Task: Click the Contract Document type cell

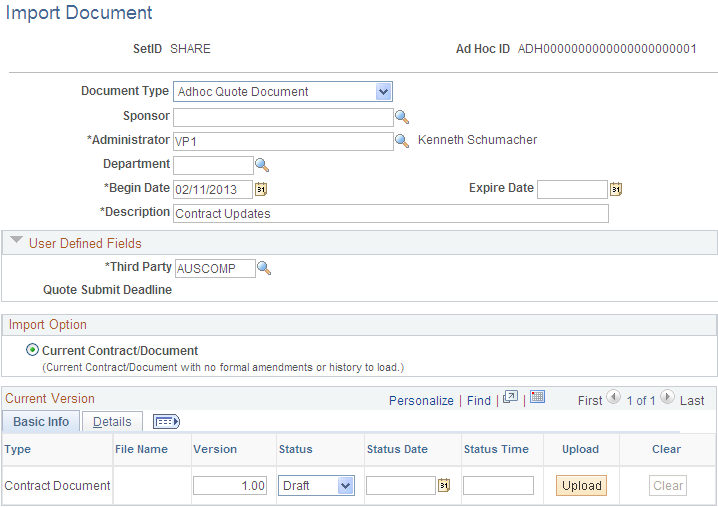Action: pos(57,485)
